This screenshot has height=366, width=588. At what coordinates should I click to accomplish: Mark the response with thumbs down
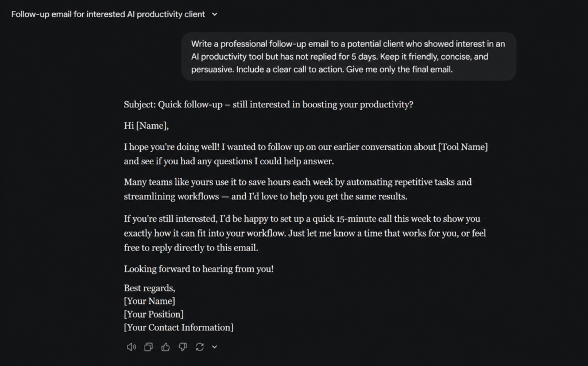pos(183,347)
